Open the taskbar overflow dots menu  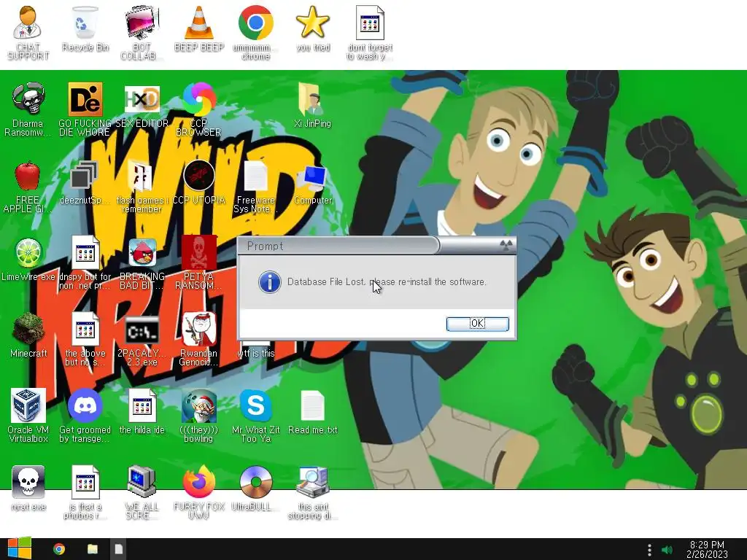point(649,550)
